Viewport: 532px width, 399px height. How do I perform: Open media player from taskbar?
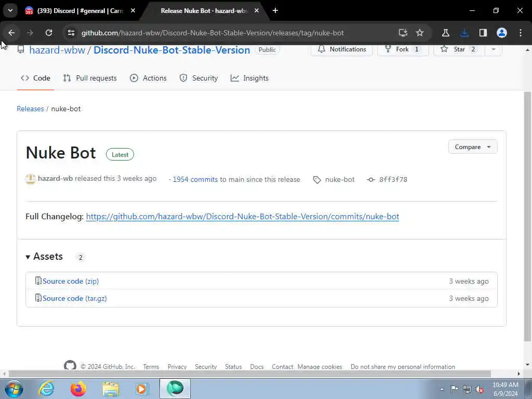[x=142, y=389]
